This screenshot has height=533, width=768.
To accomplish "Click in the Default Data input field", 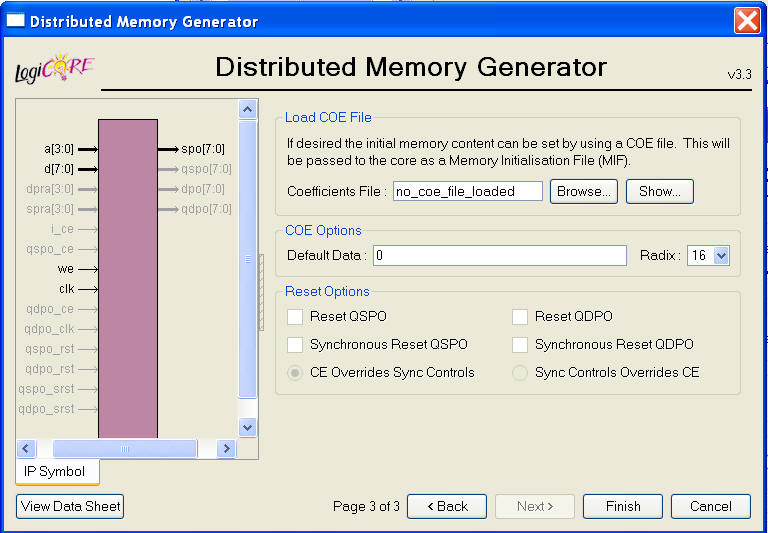I will pos(500,256).
